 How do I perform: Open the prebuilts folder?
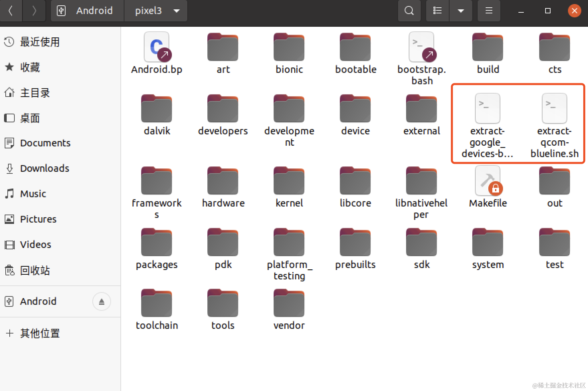(x=355, y=242)
